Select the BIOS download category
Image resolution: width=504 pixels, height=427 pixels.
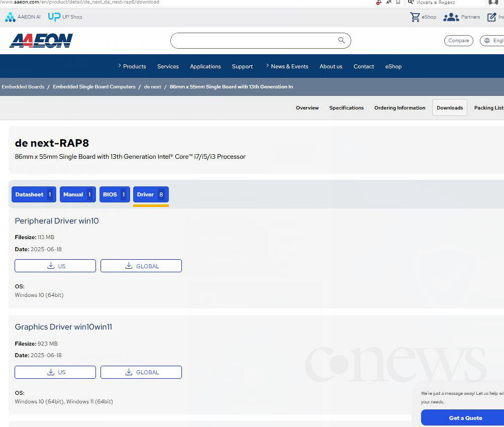click(115, 194)
